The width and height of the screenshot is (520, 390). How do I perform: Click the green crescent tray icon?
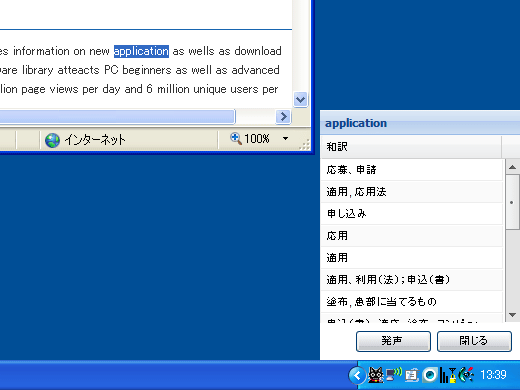pos(466,375)
